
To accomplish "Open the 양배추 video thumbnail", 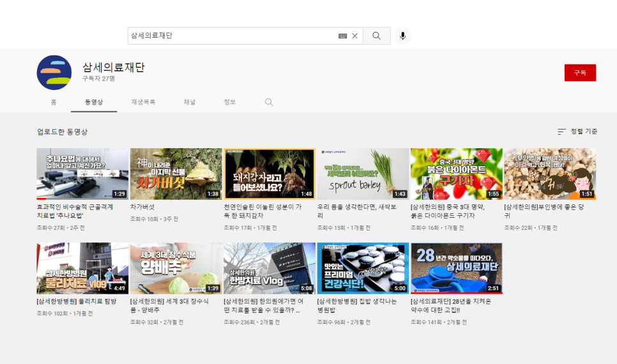I will tap(176, 268).
